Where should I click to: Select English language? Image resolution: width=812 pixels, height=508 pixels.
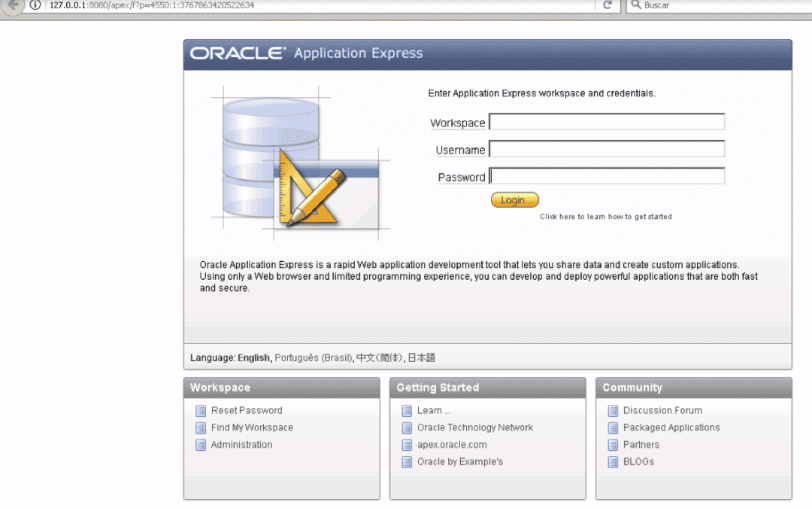click(x=253, y=357)
